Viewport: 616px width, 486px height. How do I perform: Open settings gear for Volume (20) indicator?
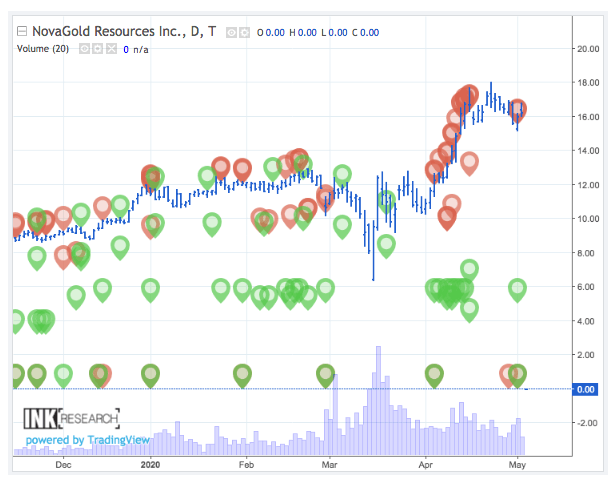[97, 49]
